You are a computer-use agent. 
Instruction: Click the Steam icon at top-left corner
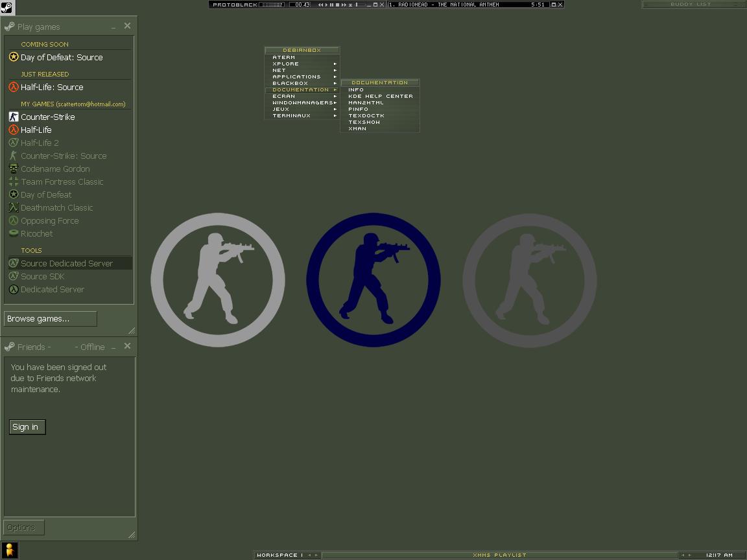coord(7,7)
